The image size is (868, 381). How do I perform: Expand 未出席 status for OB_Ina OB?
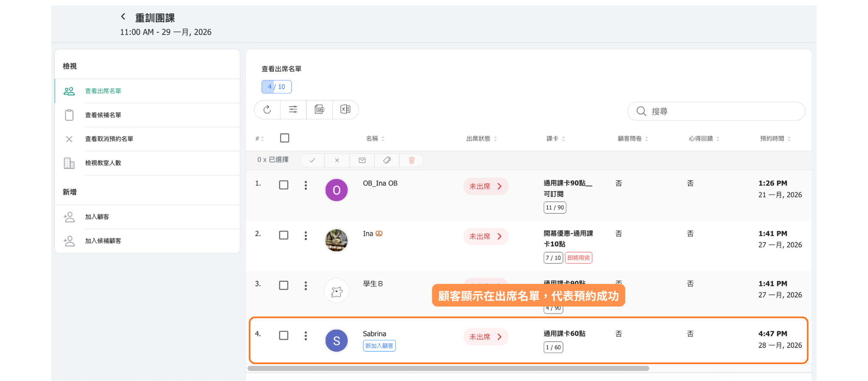485,186
